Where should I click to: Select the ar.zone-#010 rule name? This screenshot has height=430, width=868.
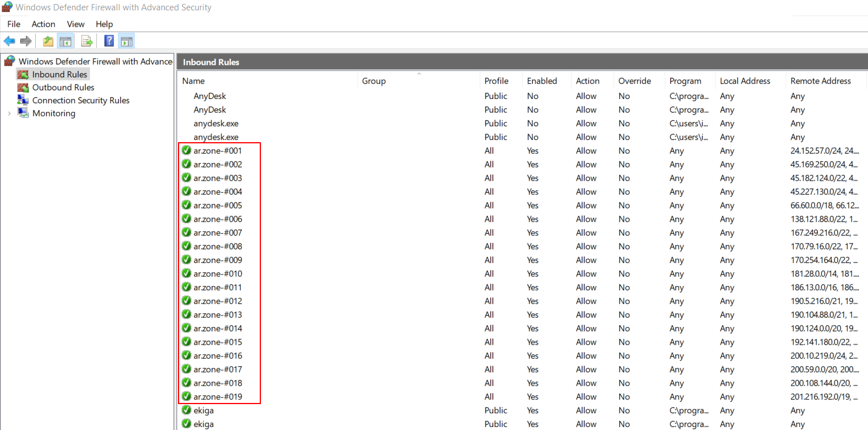click(218, 273)
